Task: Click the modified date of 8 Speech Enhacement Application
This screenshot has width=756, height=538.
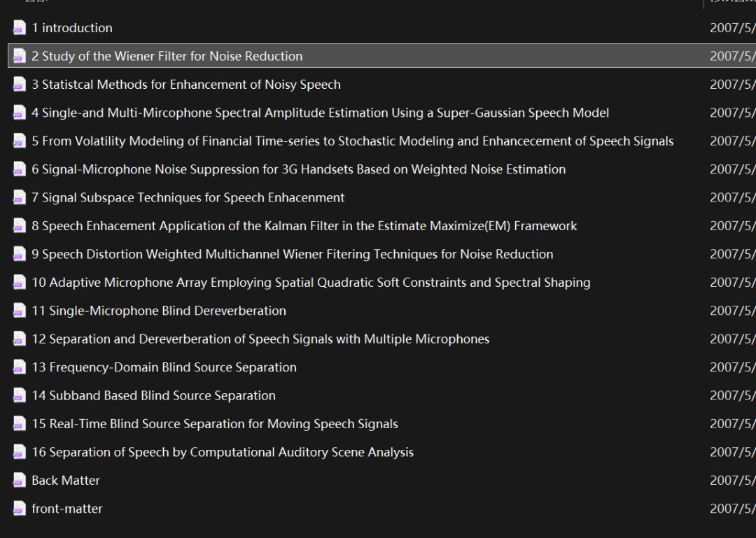Action: [733, 225]
